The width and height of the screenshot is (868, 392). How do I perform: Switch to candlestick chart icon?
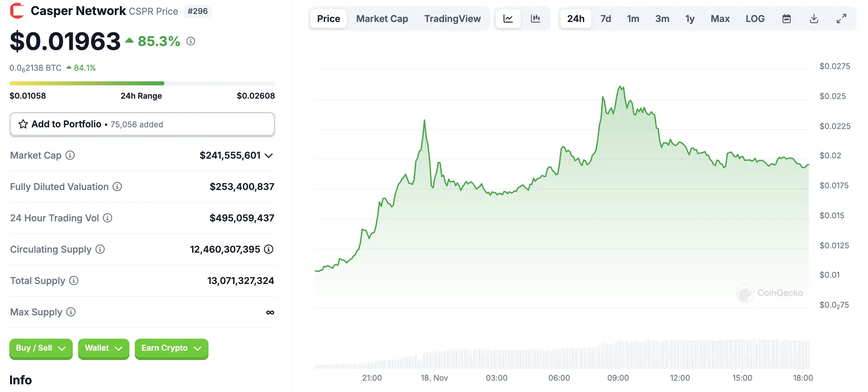535,19
